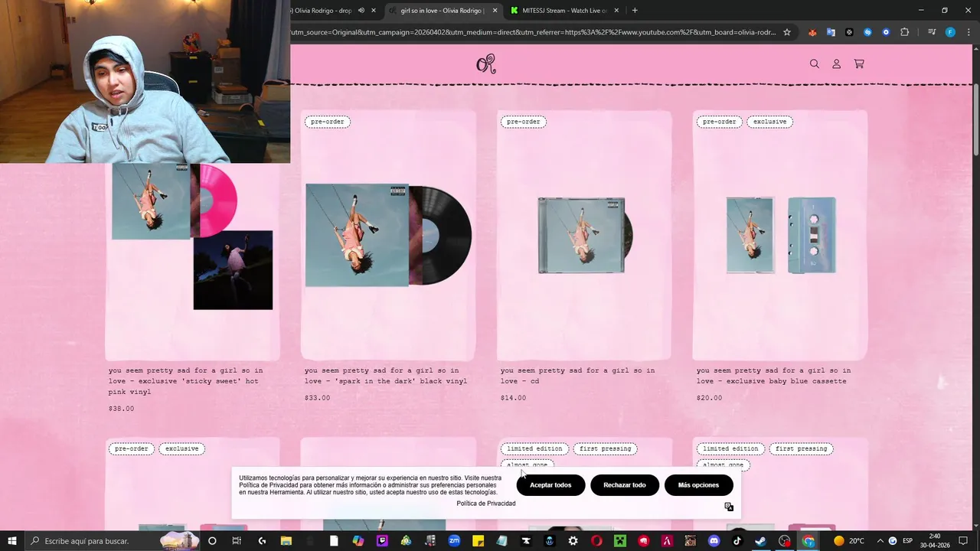Open File Explorer from the taskbar
Image resolution: width=980 pixels, height=551 pixels.
tap(286, 541)
